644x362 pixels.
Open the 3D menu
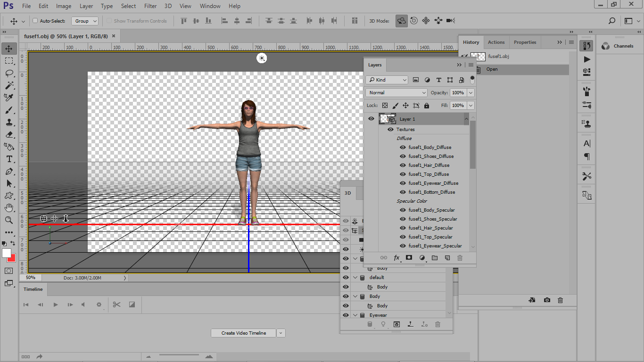click(x=168, y=6)
